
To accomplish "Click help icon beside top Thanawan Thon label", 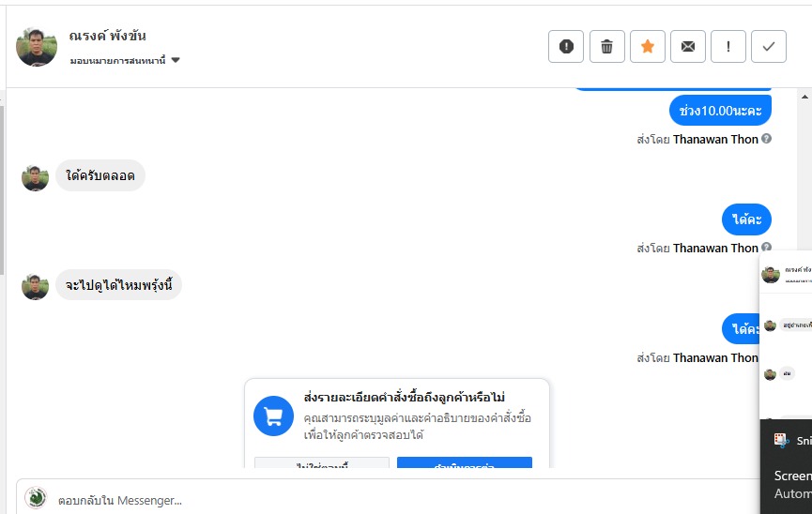I will pyautogui.click(x=767, y=139).
